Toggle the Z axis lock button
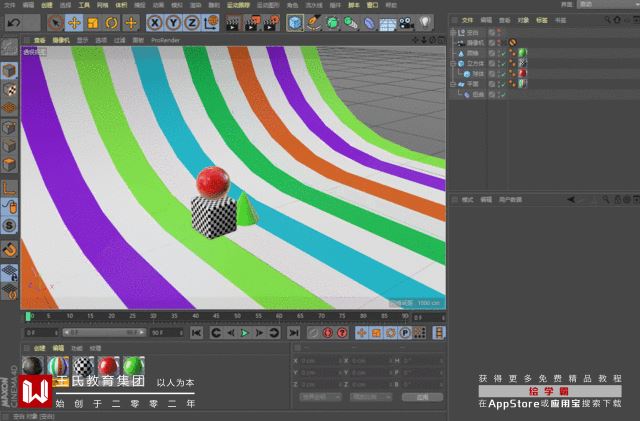Viewport: 640px width, 421px height. 191,23
